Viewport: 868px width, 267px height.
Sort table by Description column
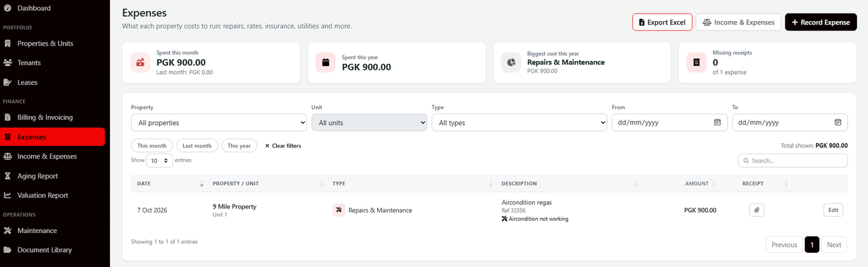[x=568, y=183]
